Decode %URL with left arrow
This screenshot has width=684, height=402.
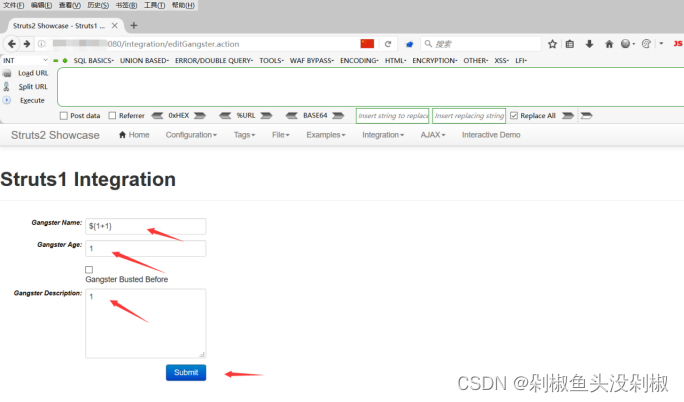click(225, 116)
